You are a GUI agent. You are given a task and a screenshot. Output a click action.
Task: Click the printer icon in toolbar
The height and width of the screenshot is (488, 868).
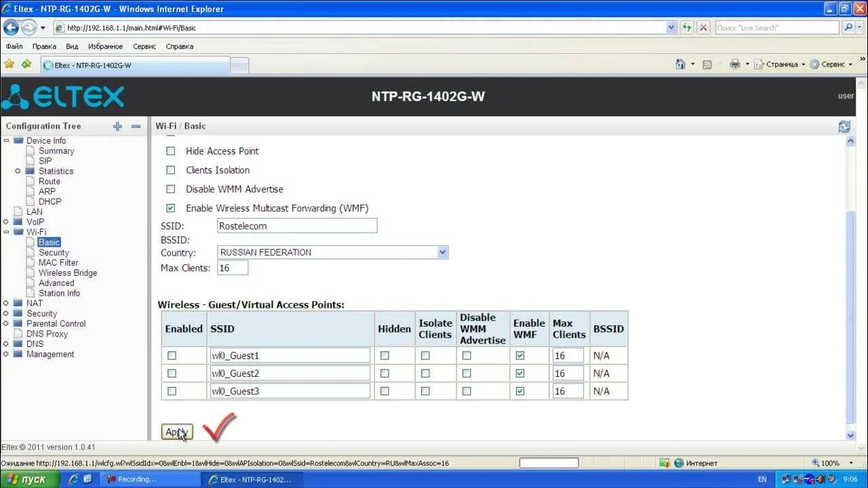(734, 64)
